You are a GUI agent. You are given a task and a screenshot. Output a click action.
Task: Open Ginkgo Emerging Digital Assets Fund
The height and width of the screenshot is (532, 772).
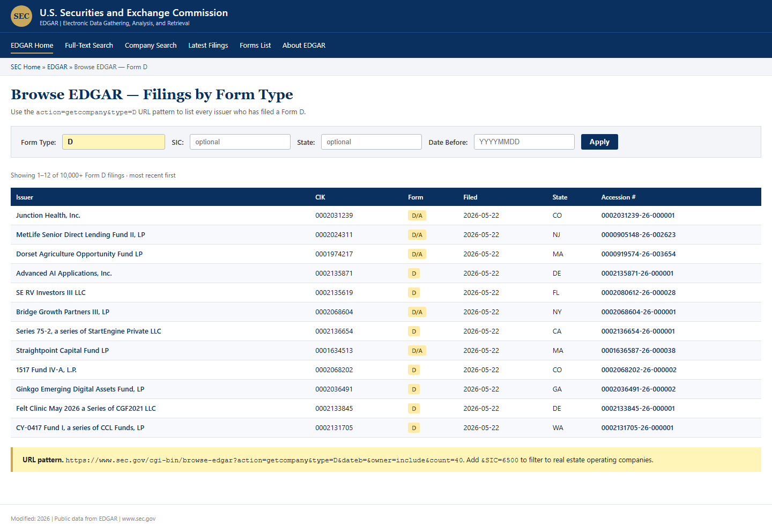80,389
